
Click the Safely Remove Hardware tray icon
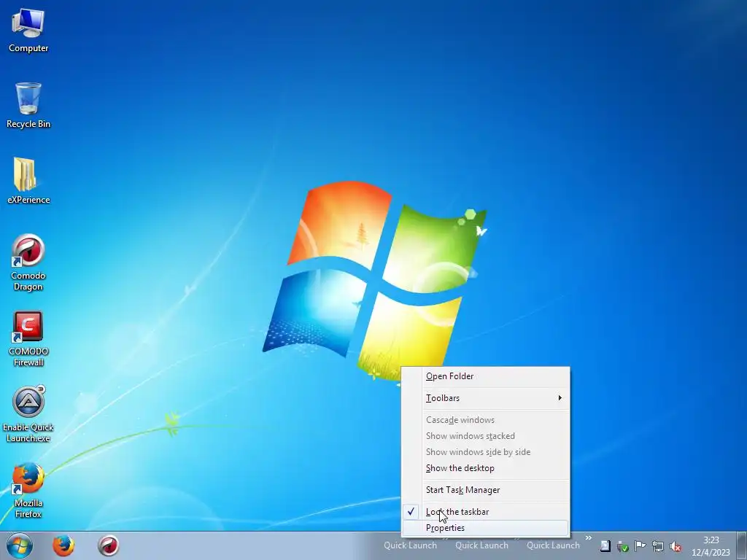click(622, 546)
